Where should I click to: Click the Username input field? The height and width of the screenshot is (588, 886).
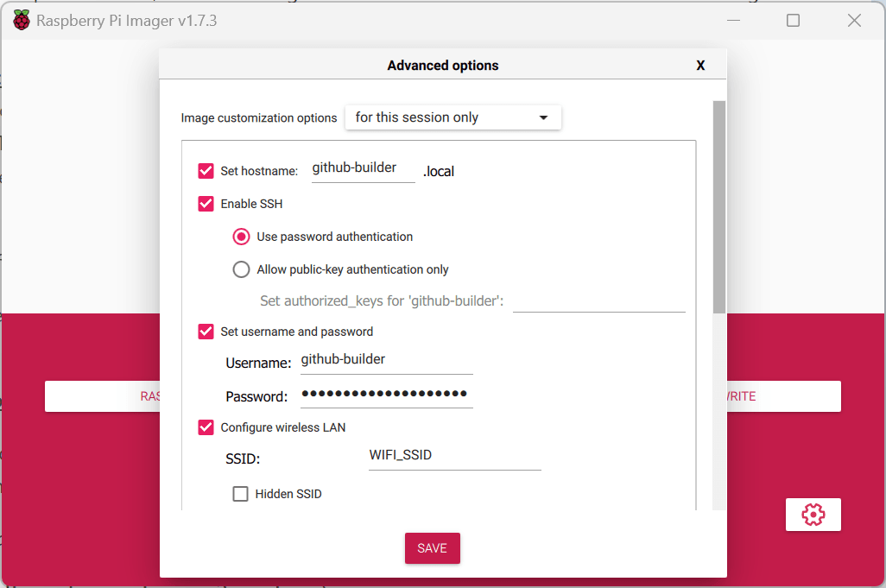coord(386,359)
